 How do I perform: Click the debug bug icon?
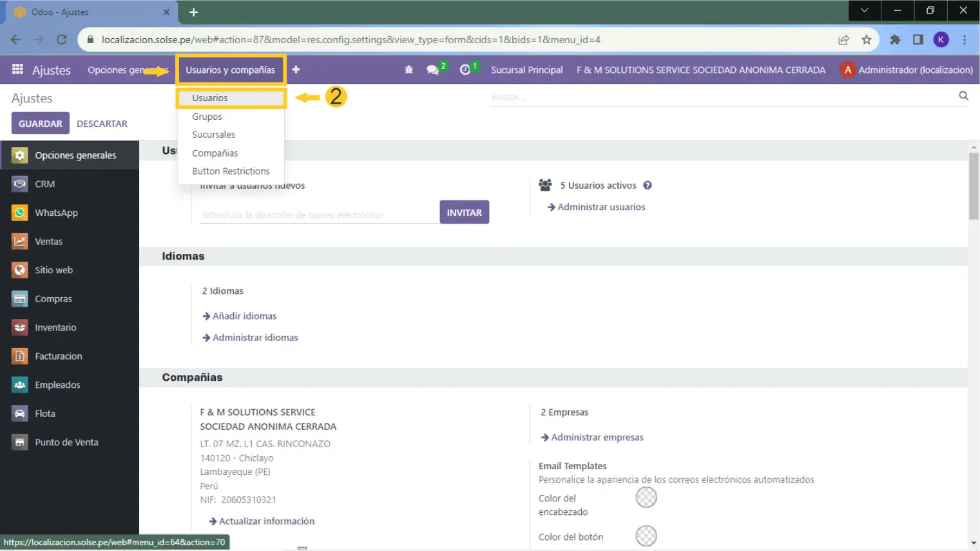click(408, 70)
